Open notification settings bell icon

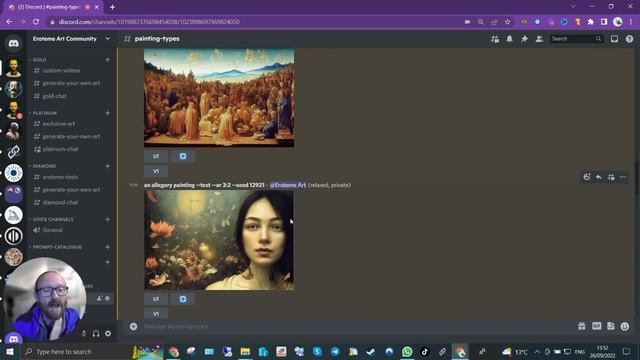pyautogui.click(x=509, y=39)
